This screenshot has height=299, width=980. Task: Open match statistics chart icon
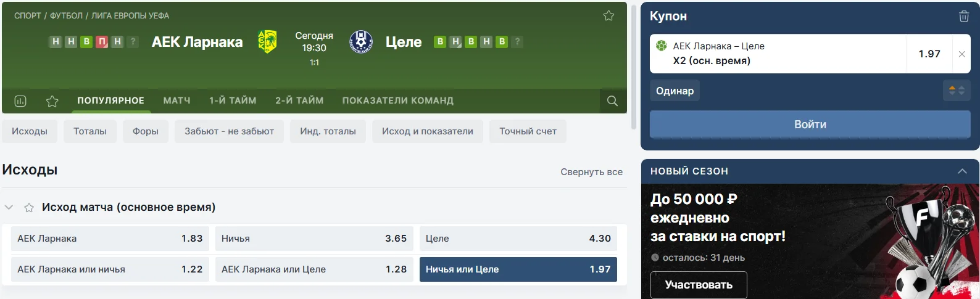20,101
